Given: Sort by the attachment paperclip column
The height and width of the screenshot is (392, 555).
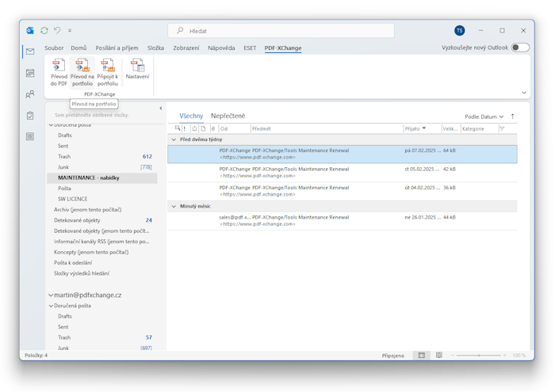Looking at the screenshot, I should click(x=213, y=128).
